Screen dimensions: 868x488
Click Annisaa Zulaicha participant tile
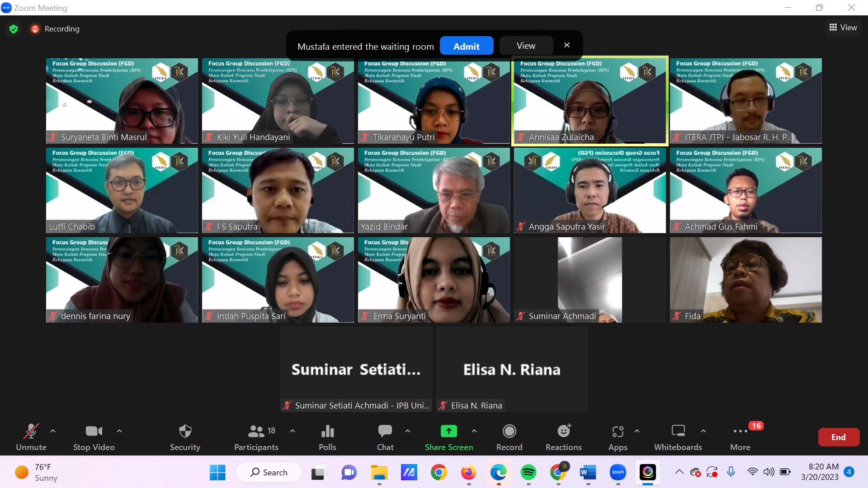click(x=590, y=101)
